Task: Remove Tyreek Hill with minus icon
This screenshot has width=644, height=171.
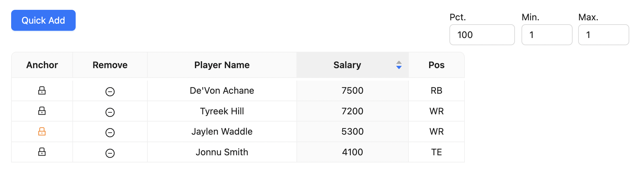Action: tap(110, 112)
